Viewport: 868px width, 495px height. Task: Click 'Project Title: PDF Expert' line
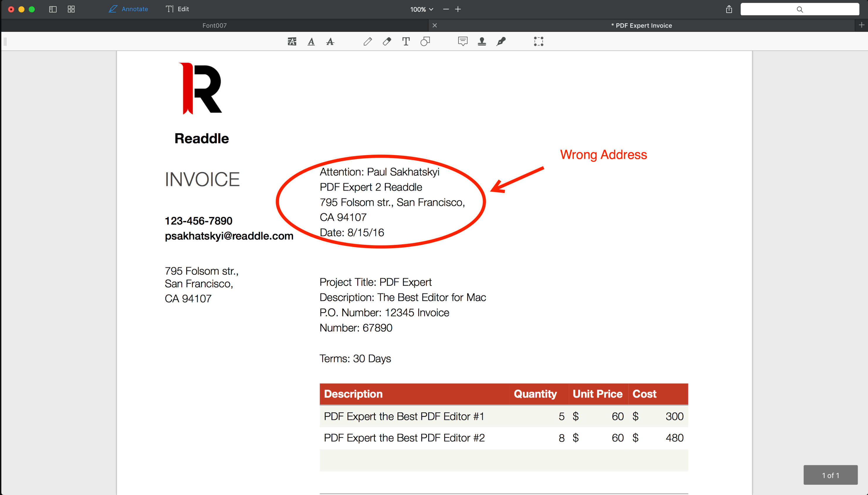pyautogui.click(x=375, y=282)
